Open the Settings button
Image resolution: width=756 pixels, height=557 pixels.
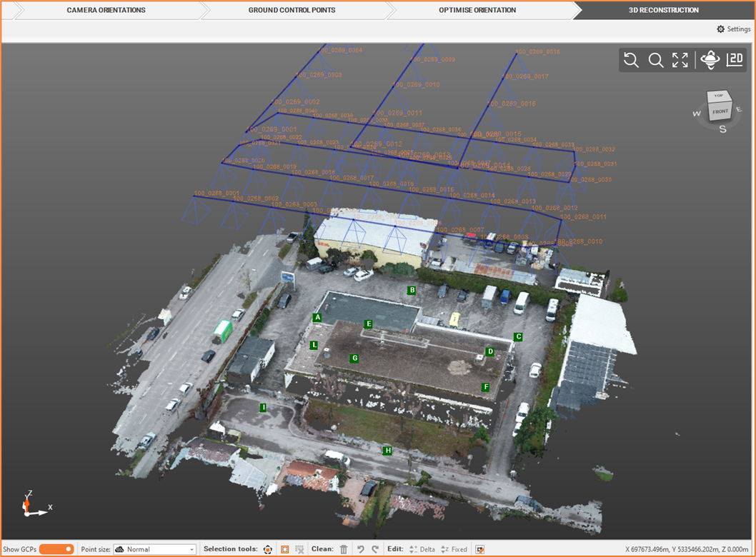tap(733, 29)
